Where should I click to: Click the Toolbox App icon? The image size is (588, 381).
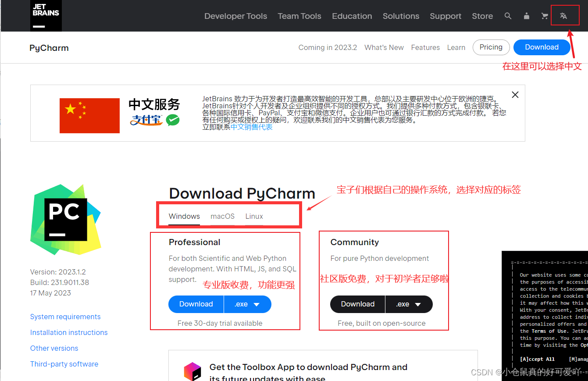tap(192, 372)
